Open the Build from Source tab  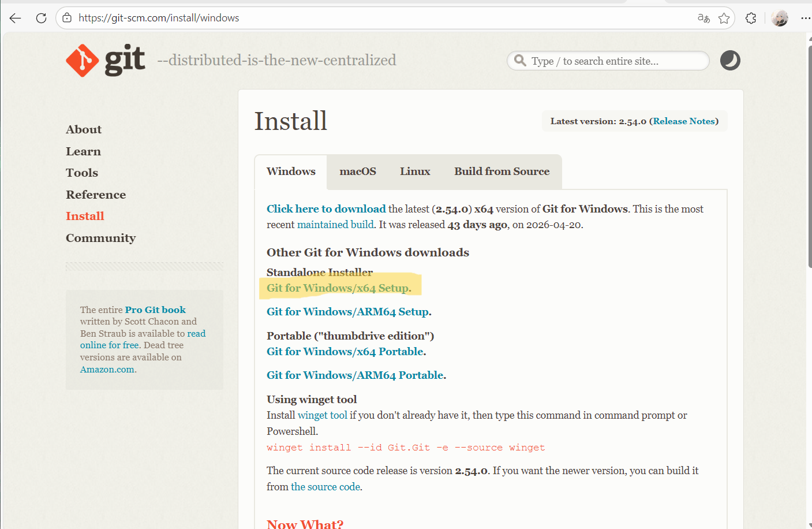click(502, 172)
